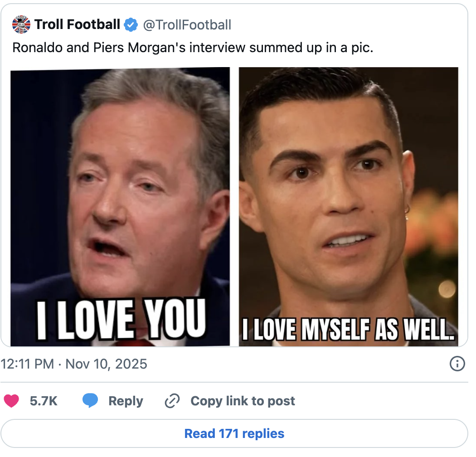The width and height of the screenshot is (476, 457).
Task: Like the post with the heart icon
Action: click(x=11, y=401)
